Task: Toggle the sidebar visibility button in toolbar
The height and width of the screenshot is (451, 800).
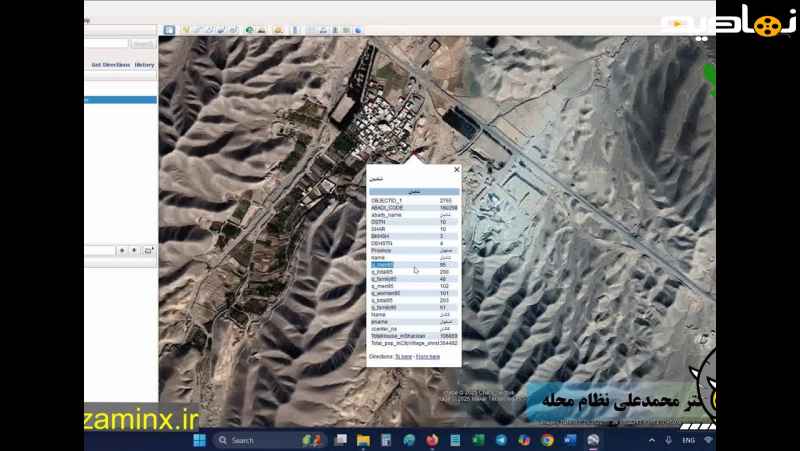Action: pos(169,30)
